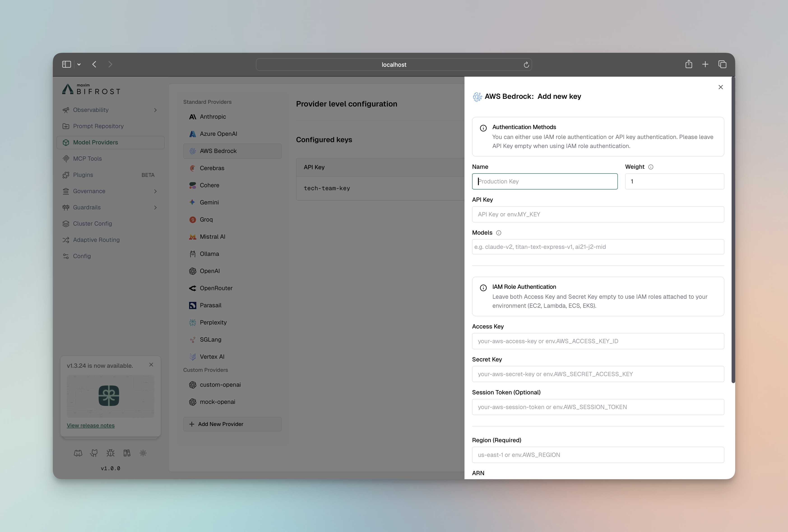Select MCP Tools in the sidebar
788x532 pixels.
[88, 158]
